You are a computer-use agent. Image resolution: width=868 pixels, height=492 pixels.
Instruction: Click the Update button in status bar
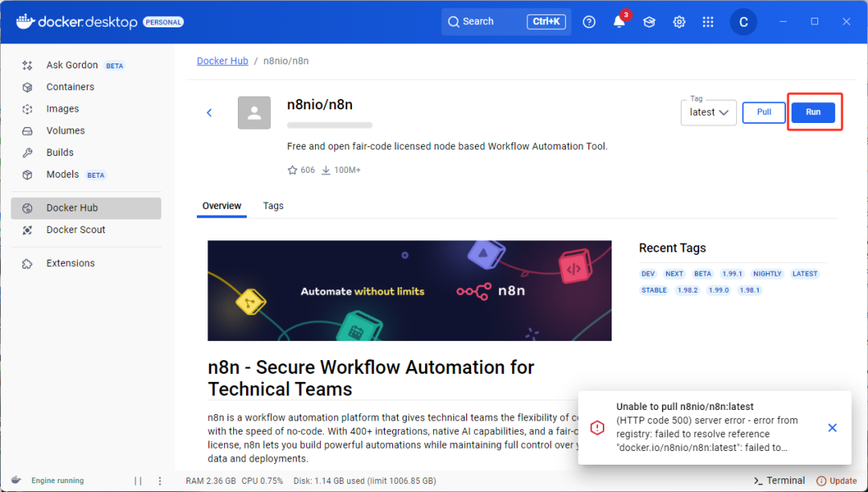[x=837, y=481]
